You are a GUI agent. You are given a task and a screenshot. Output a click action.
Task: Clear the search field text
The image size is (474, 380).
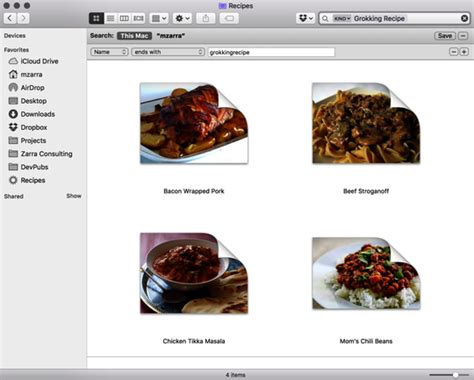tap(464, 18)
